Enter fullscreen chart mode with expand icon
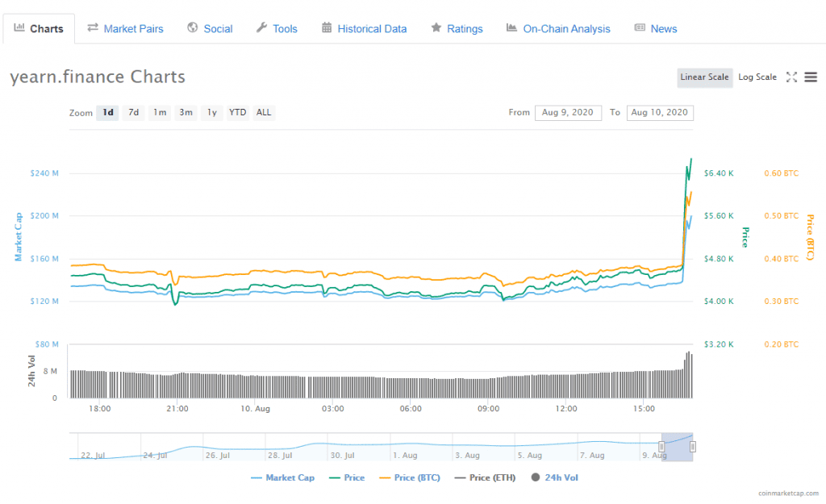Screen dimensions: 826x504 pyautogui.click(x=791, y=77)
